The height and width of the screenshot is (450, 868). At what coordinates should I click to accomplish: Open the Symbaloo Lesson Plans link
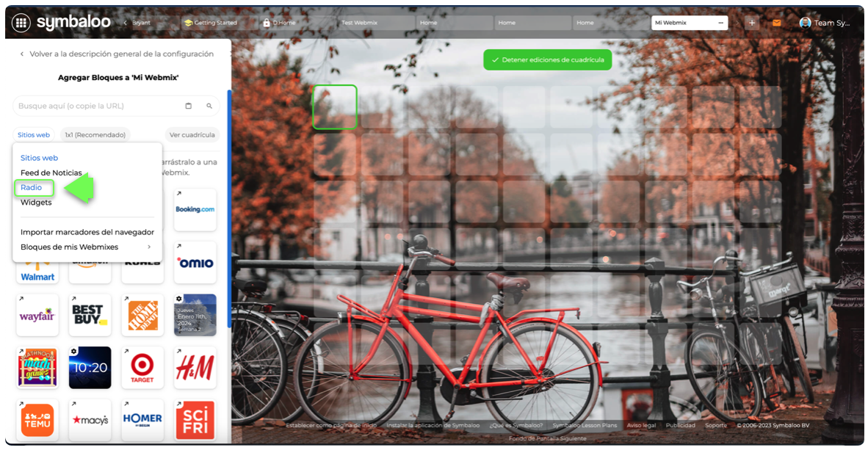pyautogui.click(x=585, y=425)
